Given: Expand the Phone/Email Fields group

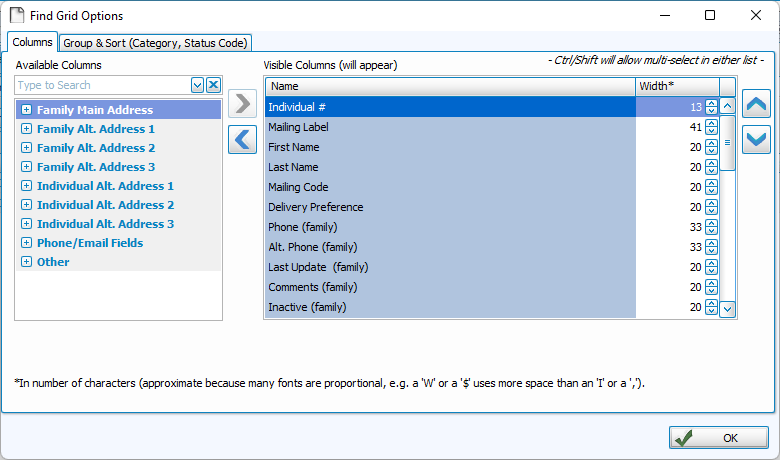Looking at the screenshot, I should [x=26, y=243].
